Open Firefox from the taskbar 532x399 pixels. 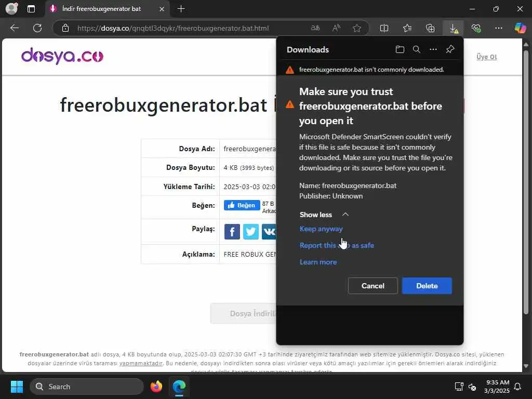[x=156, y=387]
